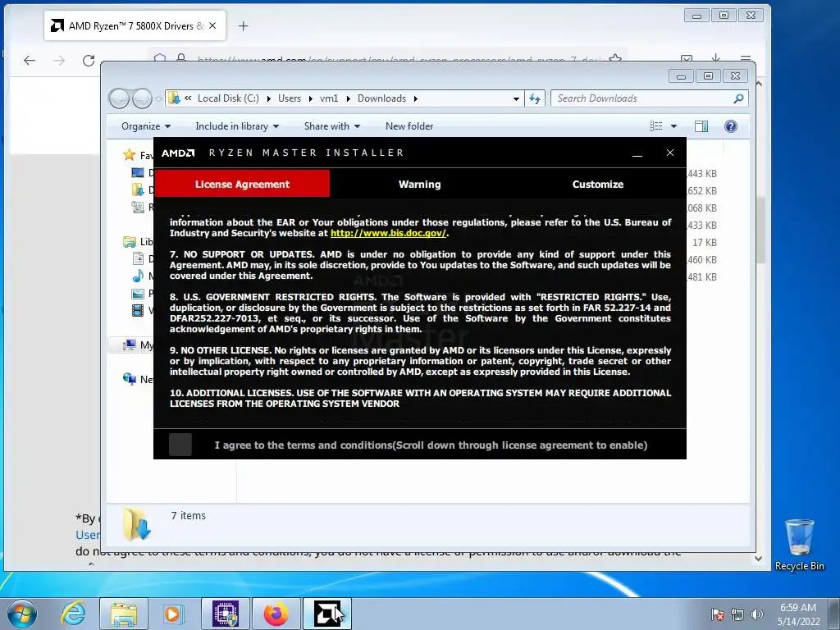Open network icon in system tray

point(737,614)
